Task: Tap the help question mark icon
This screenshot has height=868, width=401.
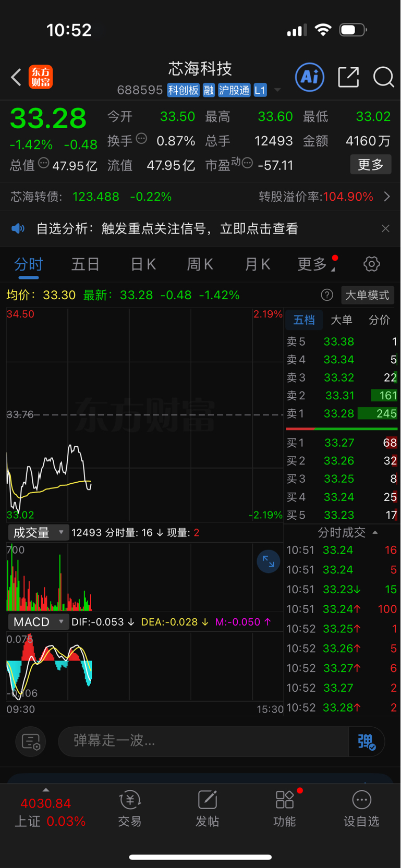Action: (327, 295)
